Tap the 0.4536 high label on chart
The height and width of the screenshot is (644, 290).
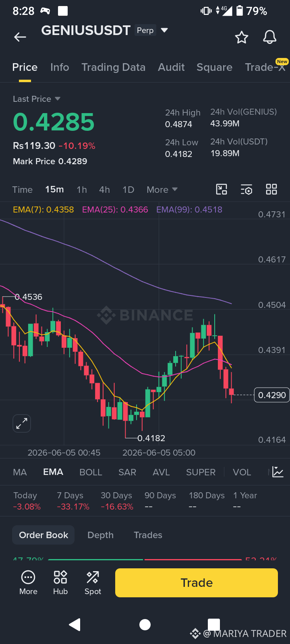coord(28,297)
